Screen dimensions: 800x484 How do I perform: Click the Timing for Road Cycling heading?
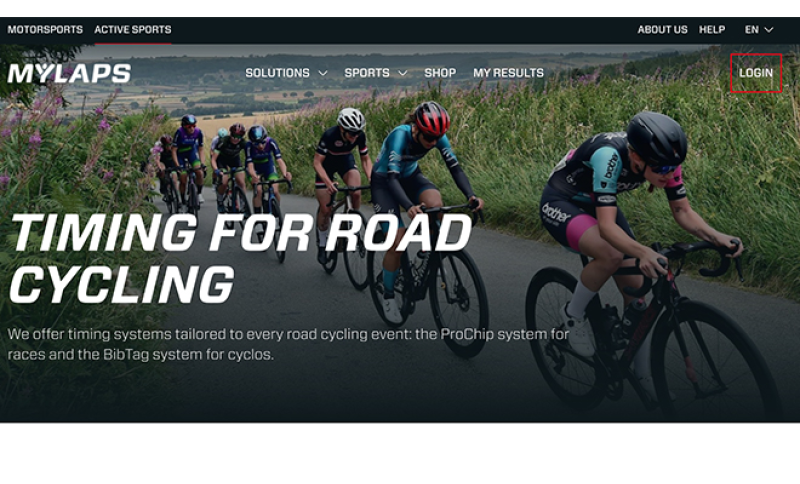click(x=240, y=259)
